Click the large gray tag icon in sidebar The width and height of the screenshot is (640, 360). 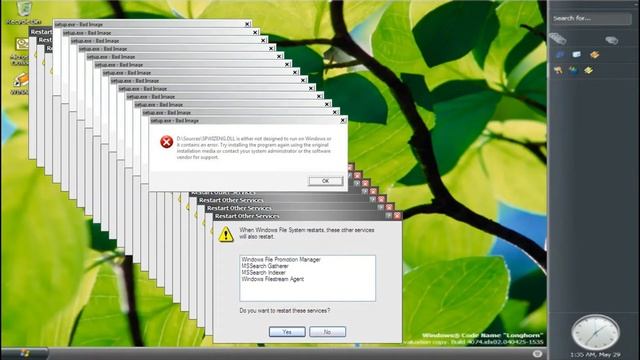tap(558, 38)
